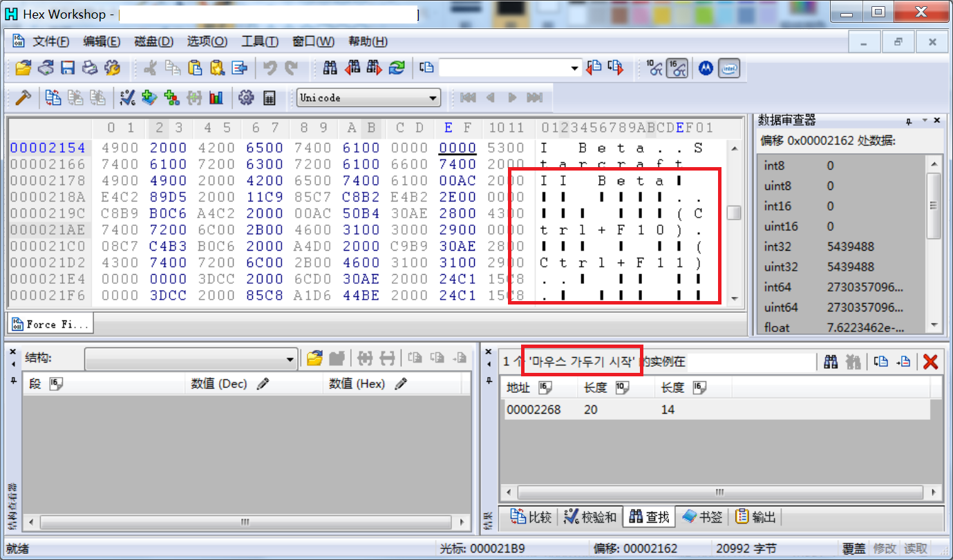Click the printer icon in the toolbar
The width and height of the screenshot is (953, 560).
[90, 68]
